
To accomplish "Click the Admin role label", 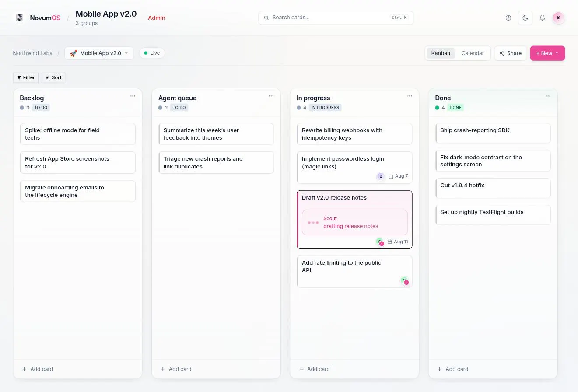I will [x=157, y=18].
